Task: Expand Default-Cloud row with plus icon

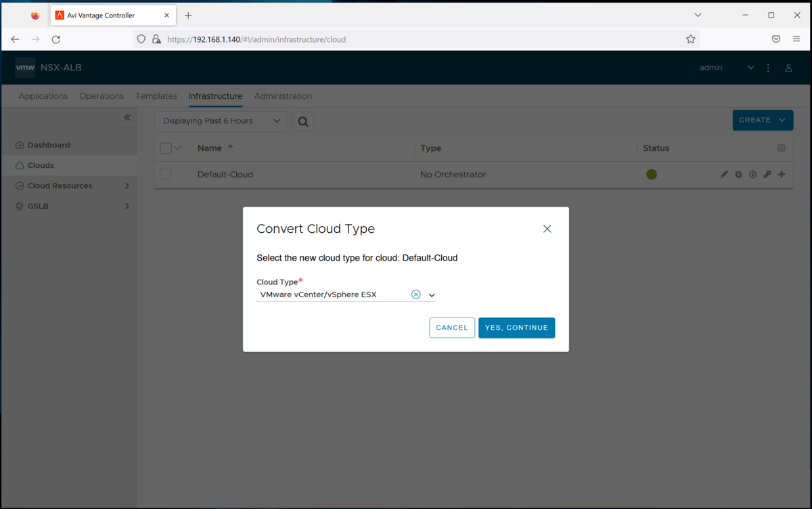Action: [782, 175]
